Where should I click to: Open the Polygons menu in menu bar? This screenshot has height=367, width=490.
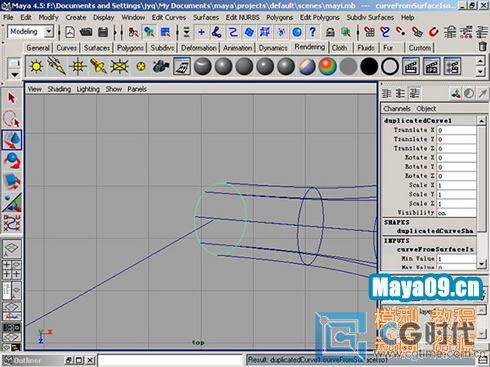pyautogui.click(x=279, y=17)
